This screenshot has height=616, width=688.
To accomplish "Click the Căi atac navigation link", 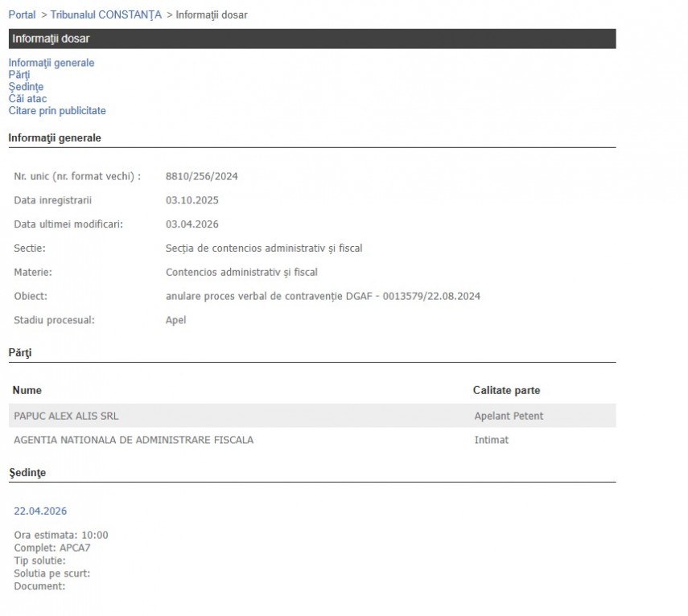I will point(27,99).
